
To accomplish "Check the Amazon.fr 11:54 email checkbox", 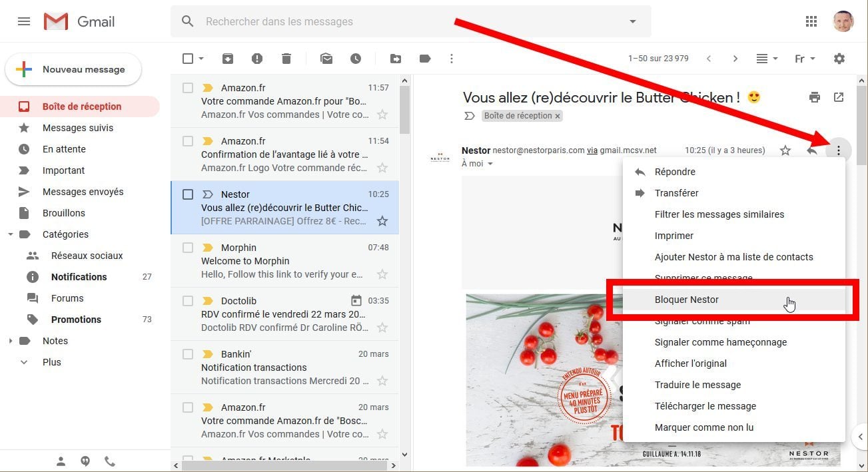I will [x=188, y=141].
